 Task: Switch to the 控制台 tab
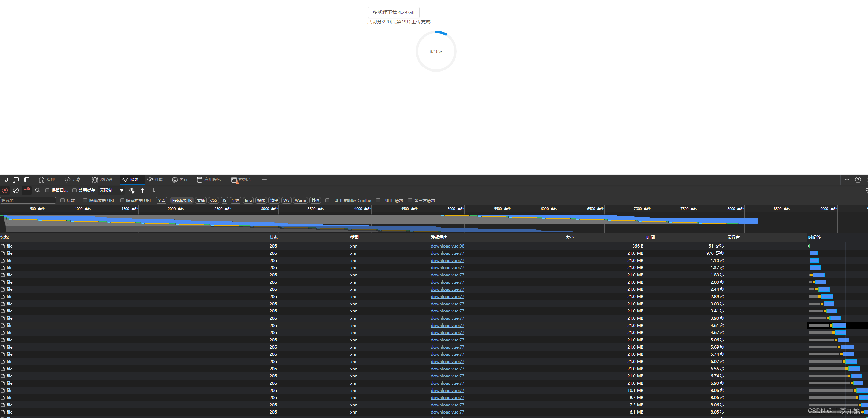(x=241, y=180)
